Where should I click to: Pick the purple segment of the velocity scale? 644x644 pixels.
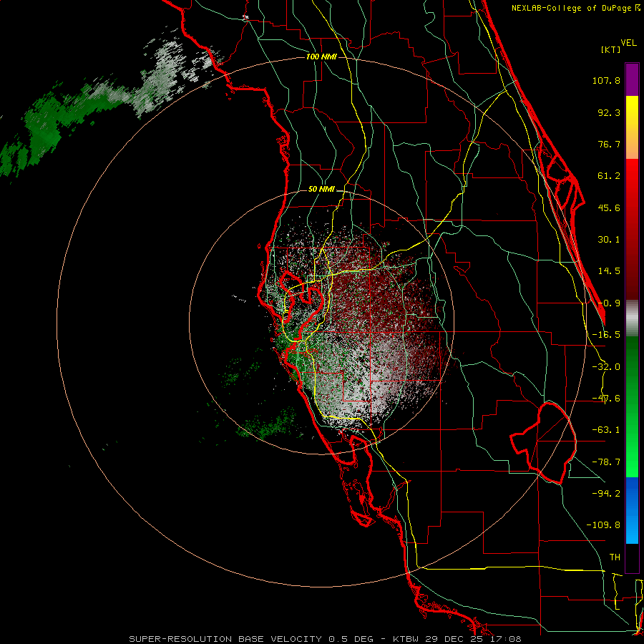pyautogui.click(x=632, y=79)
